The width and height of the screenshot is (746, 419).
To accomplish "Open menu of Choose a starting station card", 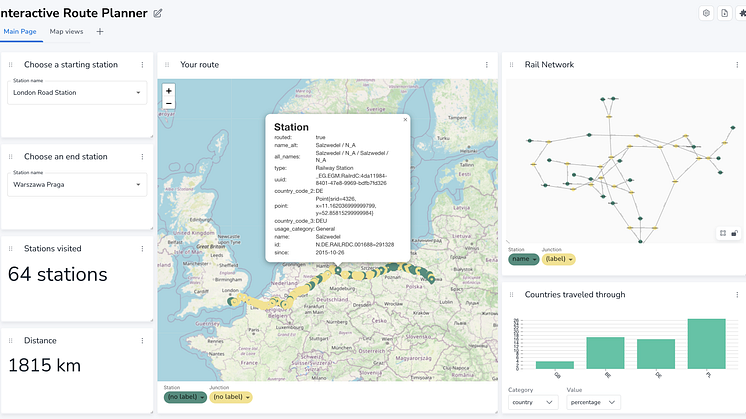I will click(x=142, y=65).
